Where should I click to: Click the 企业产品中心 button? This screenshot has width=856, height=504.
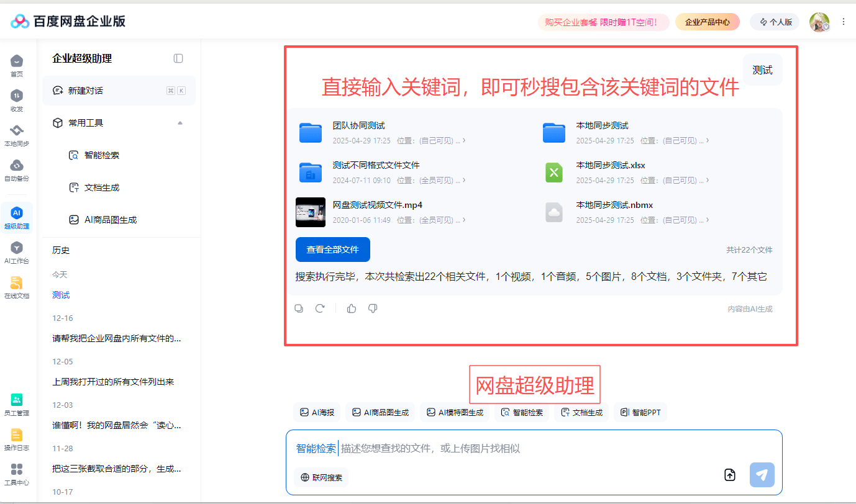point(707,22)
